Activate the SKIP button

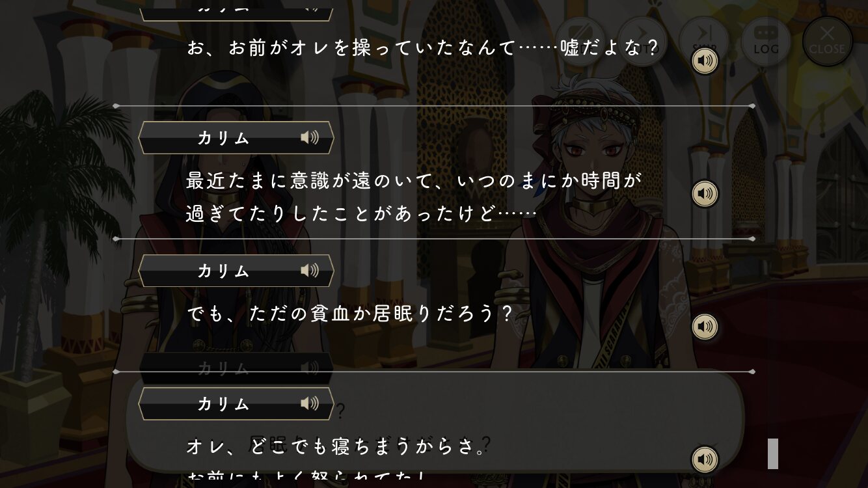[703, 42]
